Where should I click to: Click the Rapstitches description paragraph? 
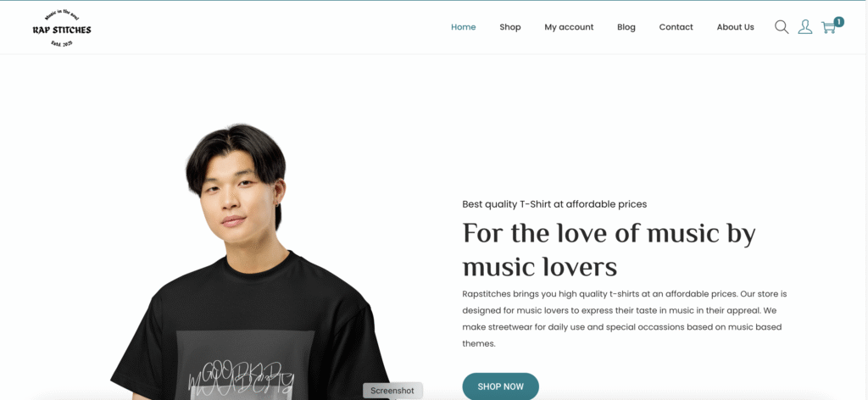coord(625,318)
